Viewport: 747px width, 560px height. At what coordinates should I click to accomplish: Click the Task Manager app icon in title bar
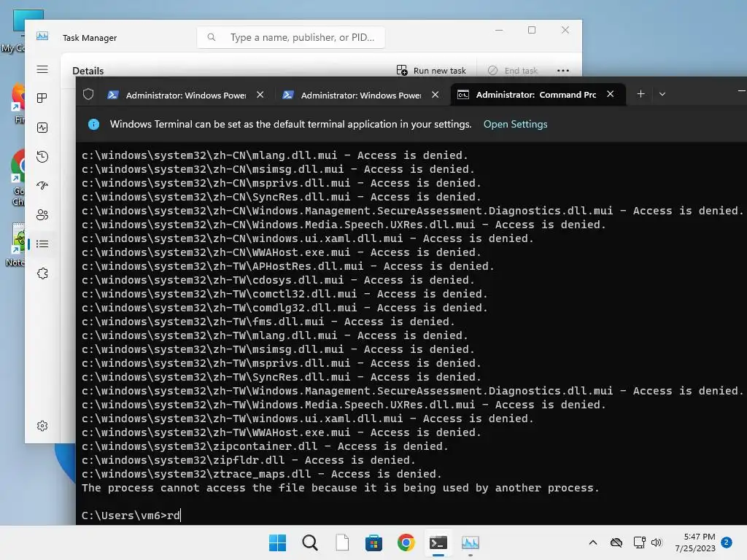coord(42,36)
